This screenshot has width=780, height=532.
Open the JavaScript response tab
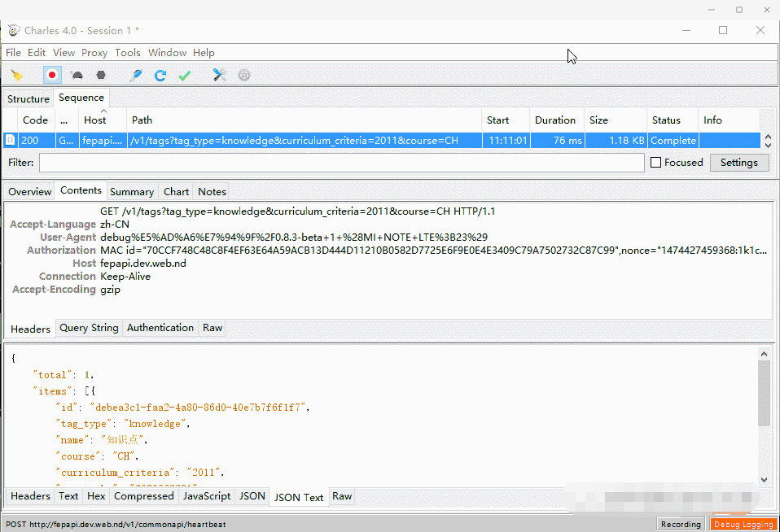(207, 496)
